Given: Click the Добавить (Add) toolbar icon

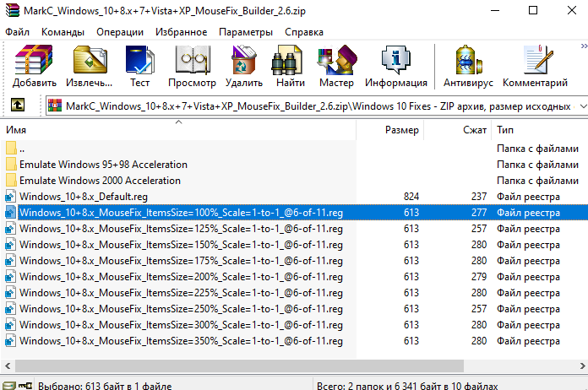Looking at the screenshot, I should (34, 60).
